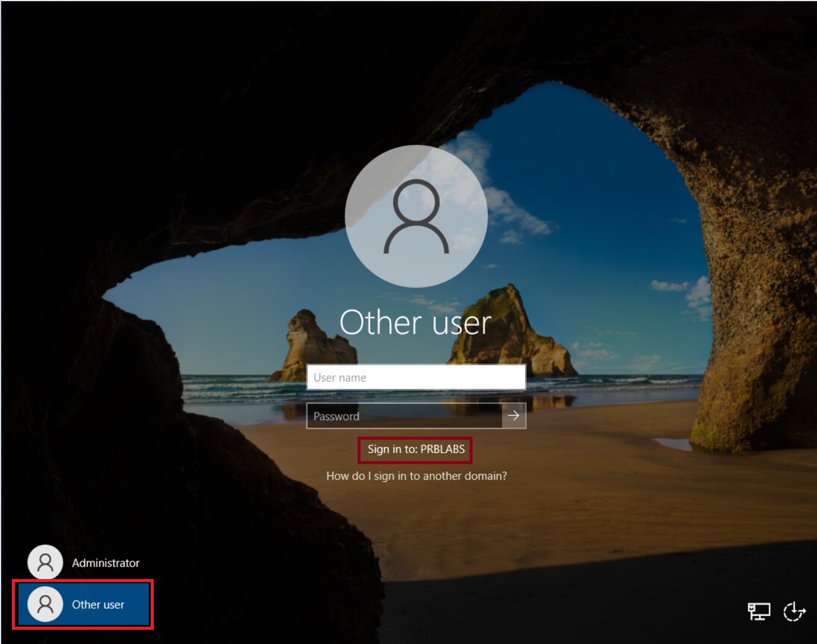
Task: Submit credentials with the arrow button
Action: 514,416
